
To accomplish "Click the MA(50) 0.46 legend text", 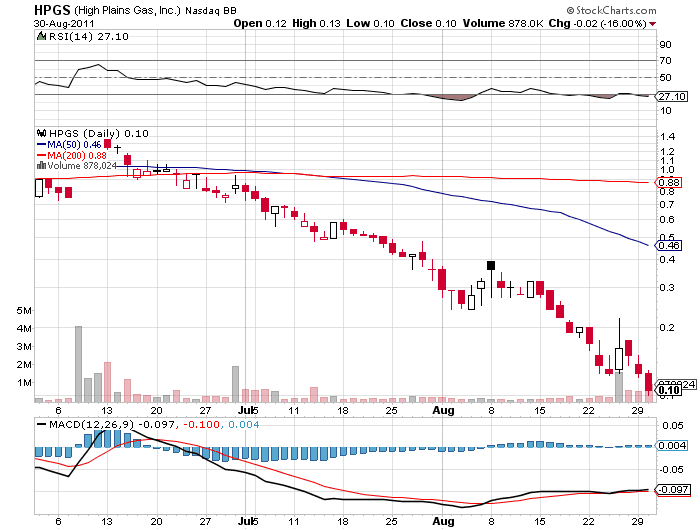I will (74, 145).
